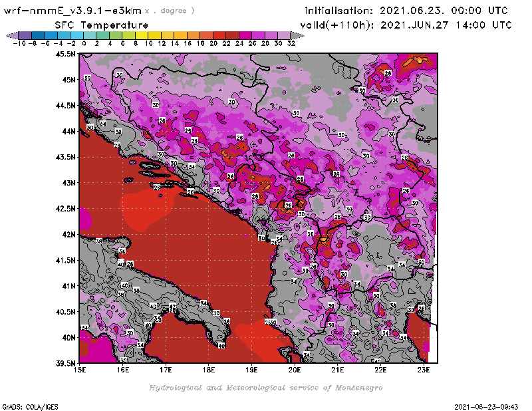The width and height of the screenshot is (532, 411).
Task: Click the 40.5N latitude label
Action: pyautogui.click(x=65, y=311)
